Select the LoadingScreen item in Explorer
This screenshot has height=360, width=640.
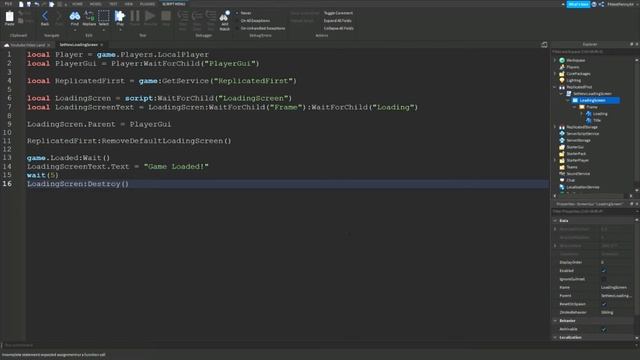point(596,100)
